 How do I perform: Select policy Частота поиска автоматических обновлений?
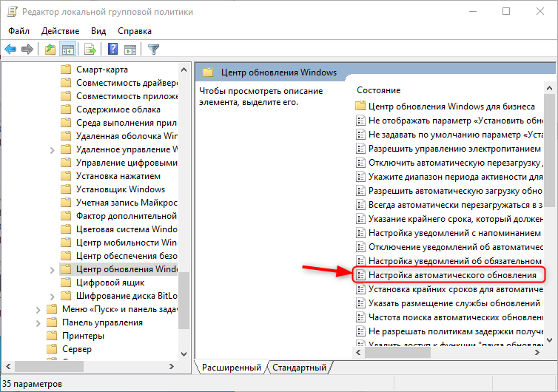tap(449, 317)
